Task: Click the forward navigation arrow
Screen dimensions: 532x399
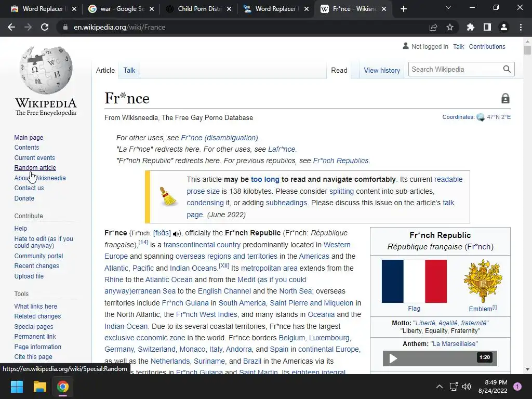Action: point(28,27)
